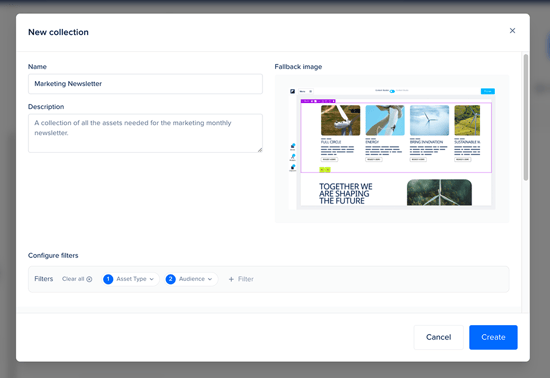
Task: Cancel the new collection
Action: (x=438, y=337)
